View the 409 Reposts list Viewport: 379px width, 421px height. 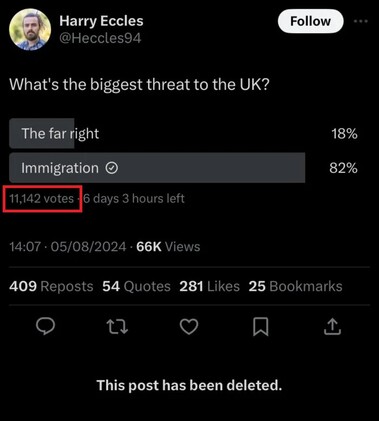[x=51, y=286]
